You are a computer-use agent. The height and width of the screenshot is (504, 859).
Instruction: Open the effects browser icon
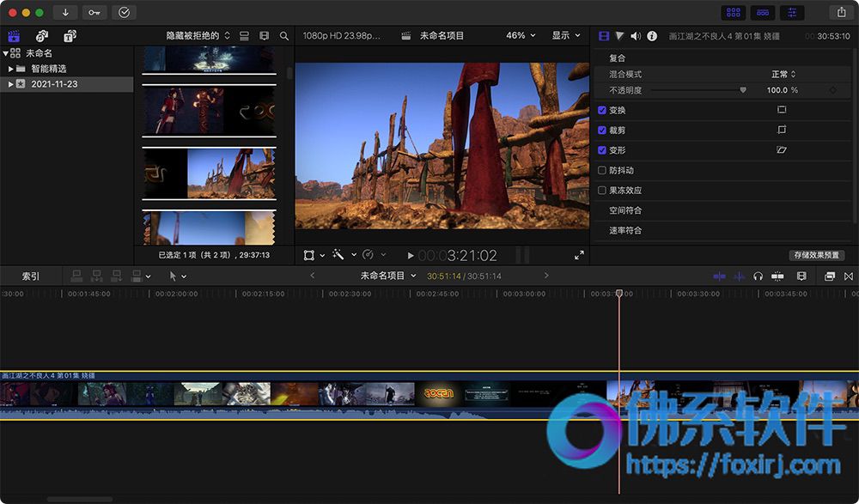tap(830, 276)
